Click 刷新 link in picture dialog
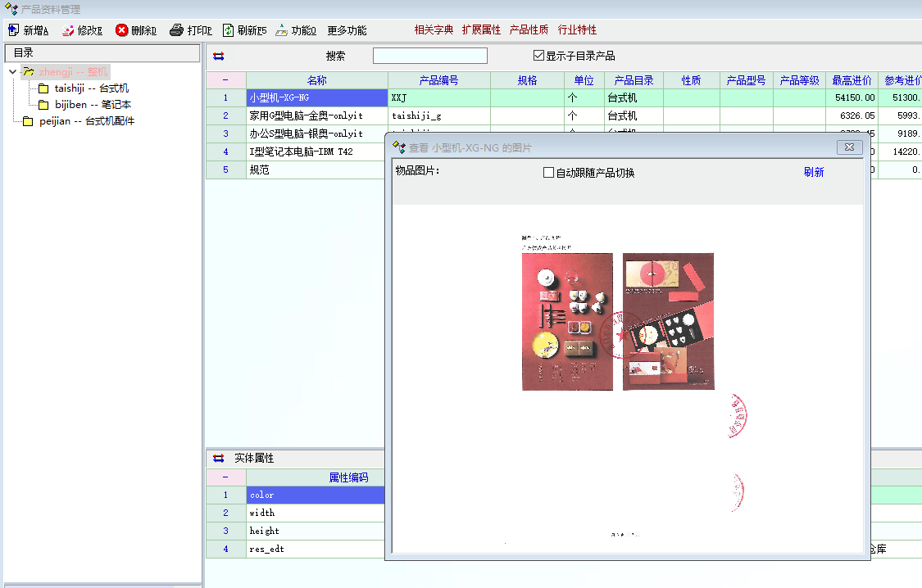 813,172
